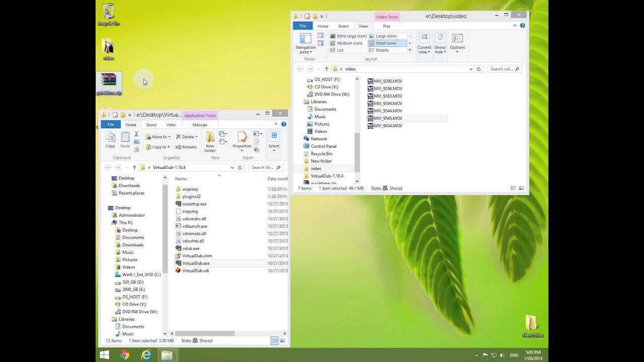
Task: Click horizontal scrollbar in VirtualDub file list
Action: [x=204, y=333]
